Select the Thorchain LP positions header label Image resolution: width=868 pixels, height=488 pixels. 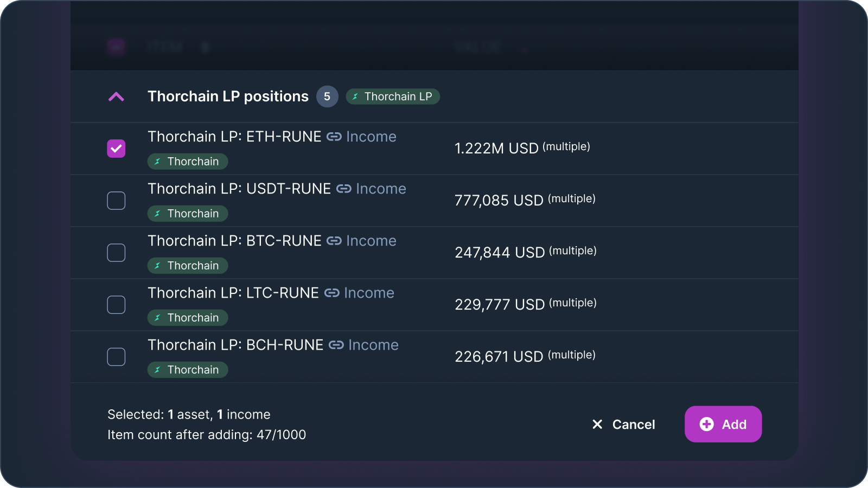pyautogui.click(x=228, y=96)
